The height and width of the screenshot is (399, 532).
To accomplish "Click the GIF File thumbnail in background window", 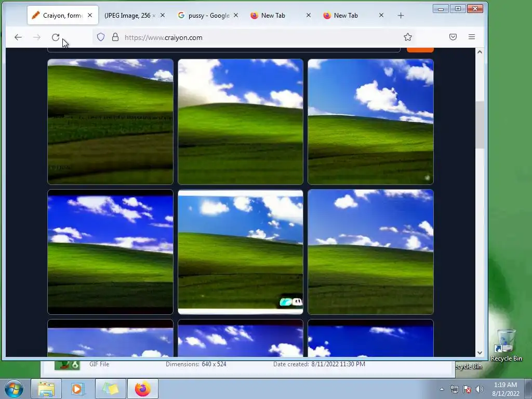I will click(x=67, y=365).
